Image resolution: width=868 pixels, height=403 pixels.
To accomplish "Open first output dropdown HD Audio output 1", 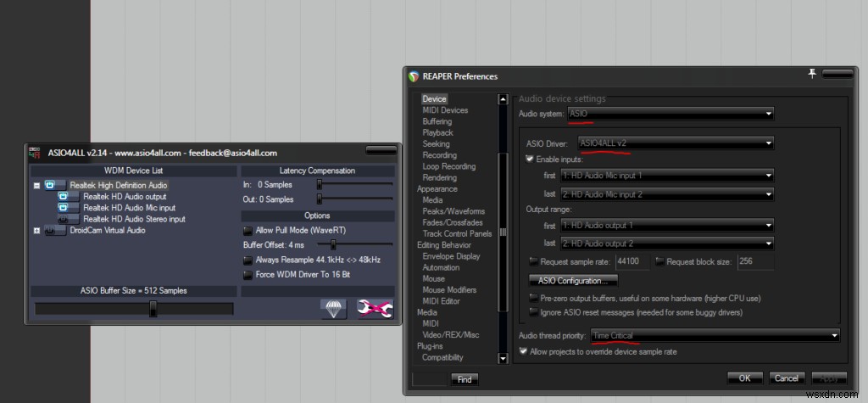I will (666, 226).
